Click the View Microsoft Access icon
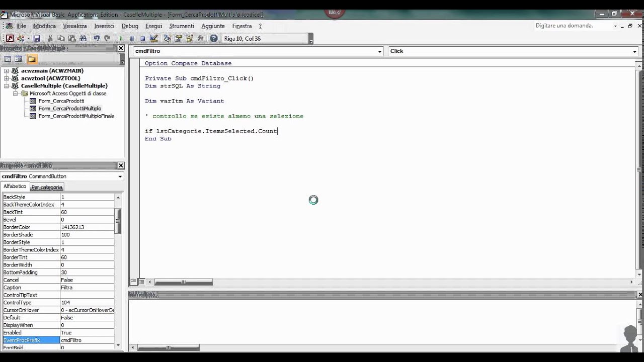The height and width of the screenshot is (362, 644). 10,38
